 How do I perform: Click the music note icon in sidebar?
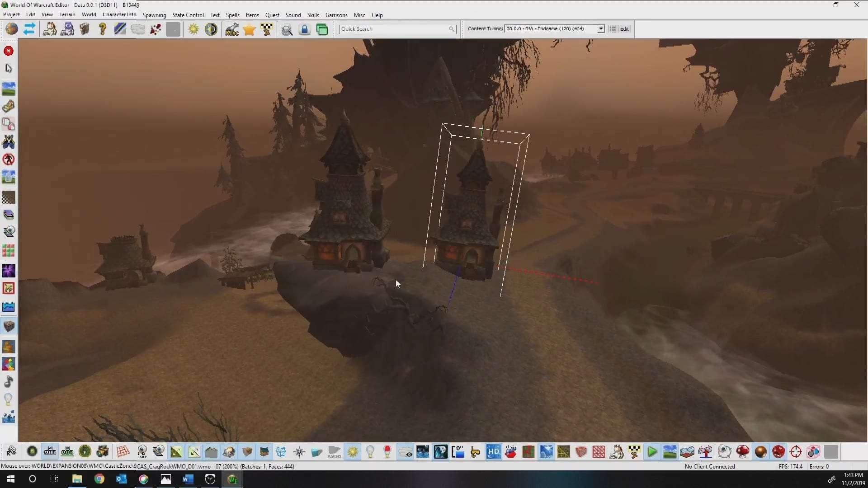9,381
